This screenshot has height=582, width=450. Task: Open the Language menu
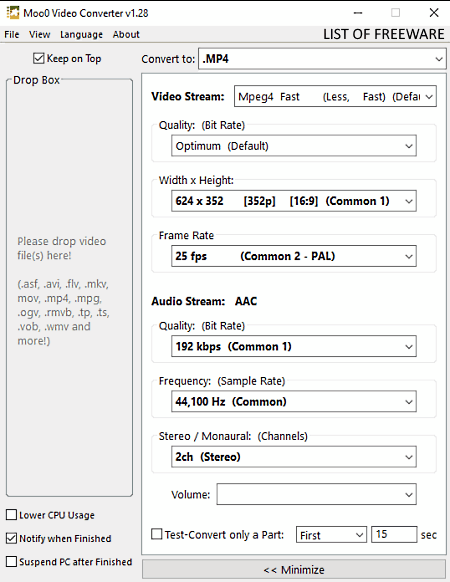(81, 35)
